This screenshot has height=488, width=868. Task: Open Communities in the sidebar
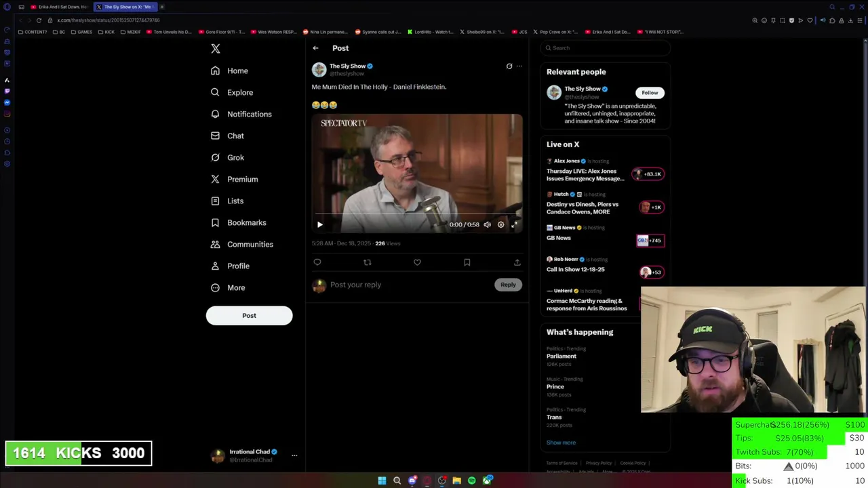(242, 244)
